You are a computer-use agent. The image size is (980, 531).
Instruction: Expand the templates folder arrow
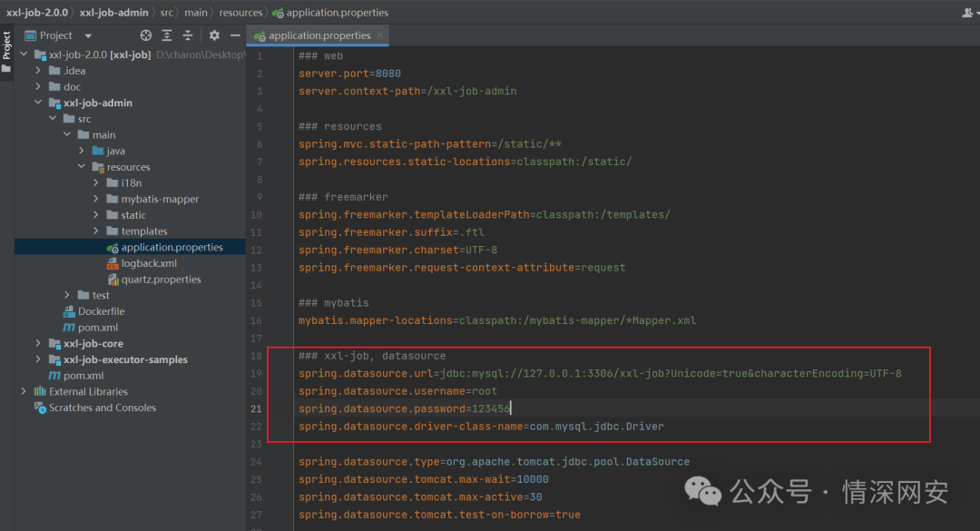95,231
